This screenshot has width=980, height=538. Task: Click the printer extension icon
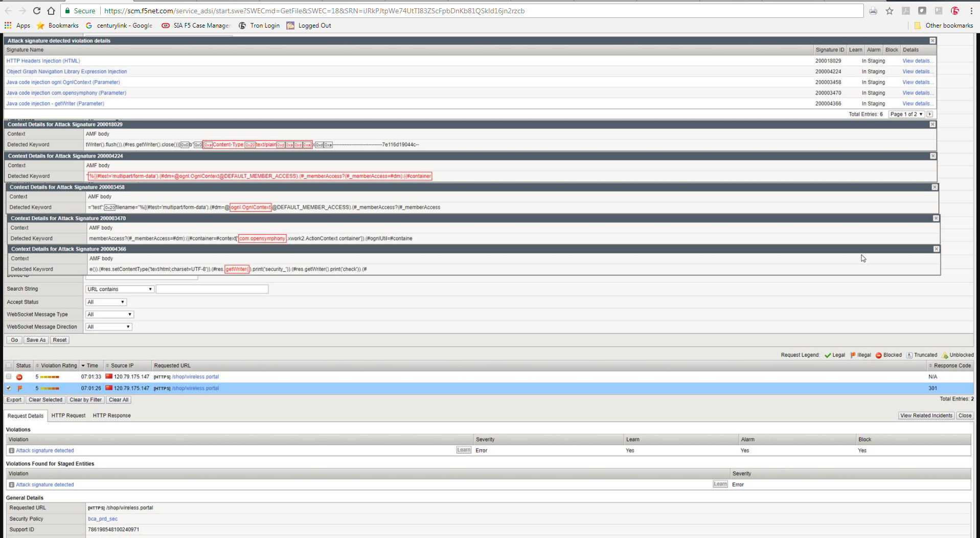[x=873, y=11]
